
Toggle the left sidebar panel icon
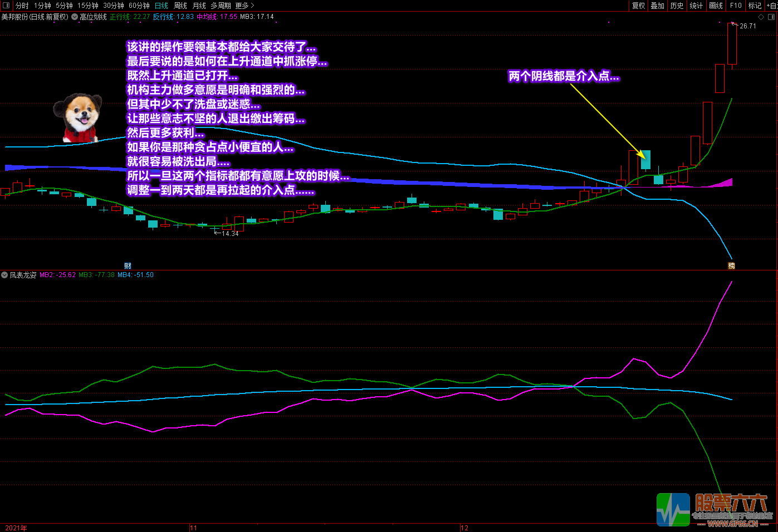[x=6, y=6]
